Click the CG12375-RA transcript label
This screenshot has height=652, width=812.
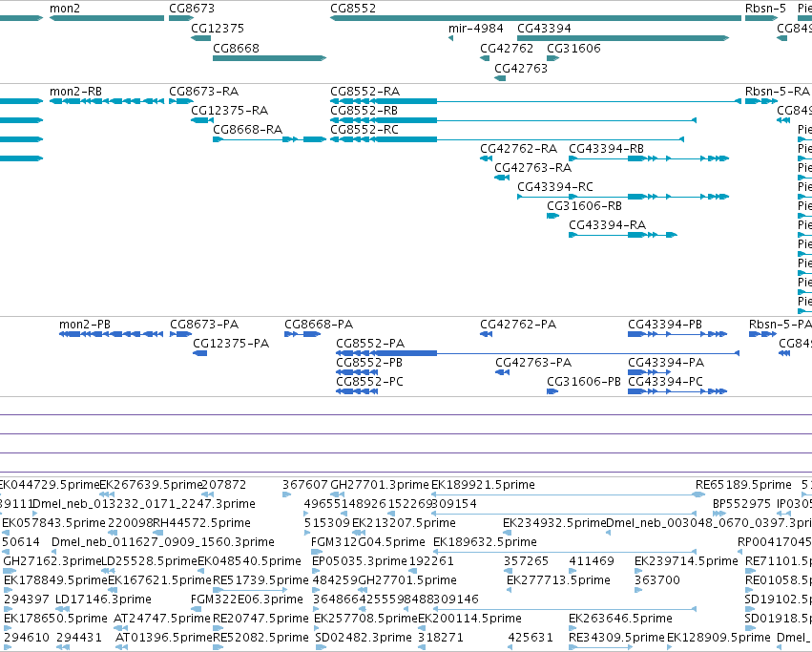coord(229,111)
